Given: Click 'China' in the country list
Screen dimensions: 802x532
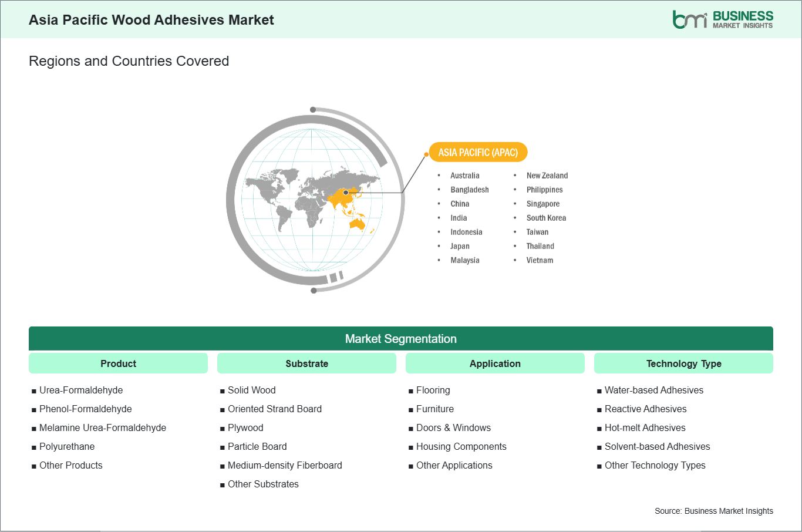Looking at the screenshot, I should point(460,204).
